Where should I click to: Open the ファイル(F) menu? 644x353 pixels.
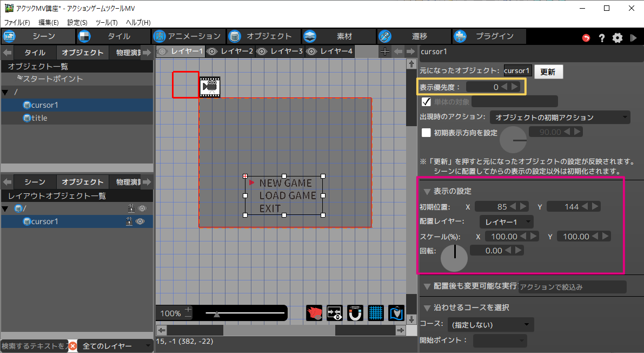pos(17,22)
